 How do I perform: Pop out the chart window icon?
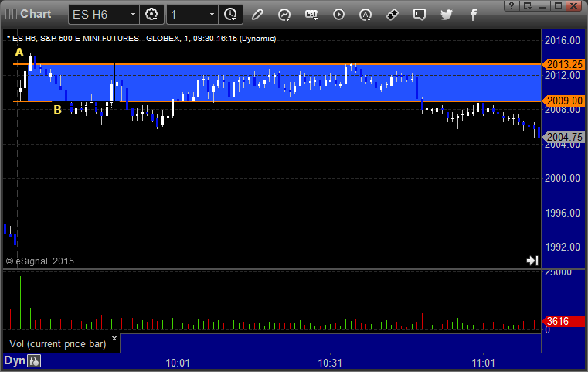click(528, 5)
